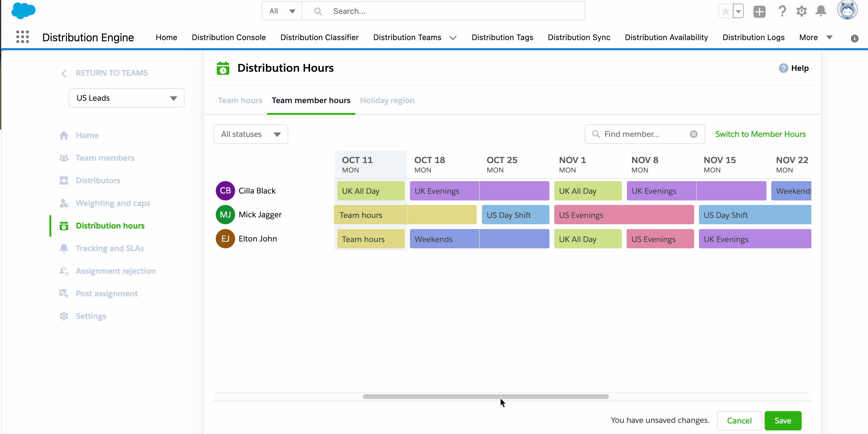Screen dimensions: 868x434
Task: Open Distribution Availability nav item
Action: click(666, 37)
